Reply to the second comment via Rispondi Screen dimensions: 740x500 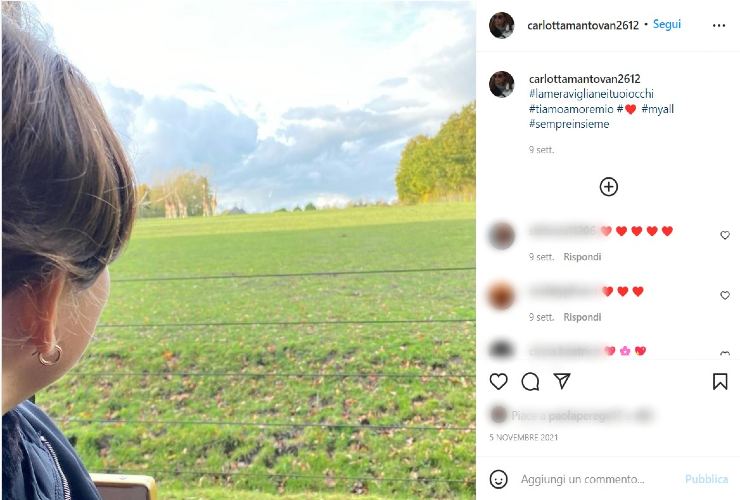pos(582,317)
